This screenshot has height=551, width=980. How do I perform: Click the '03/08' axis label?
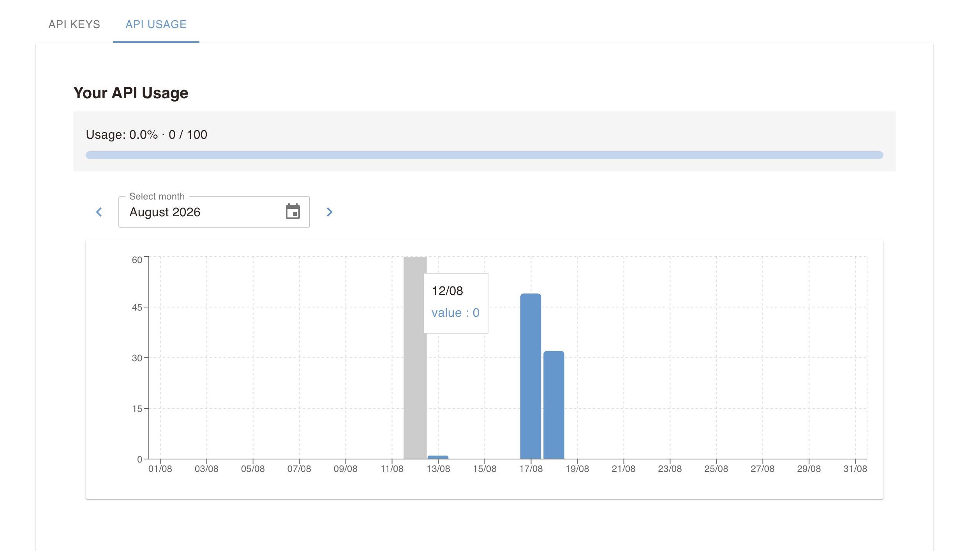(x=206, y=469)
